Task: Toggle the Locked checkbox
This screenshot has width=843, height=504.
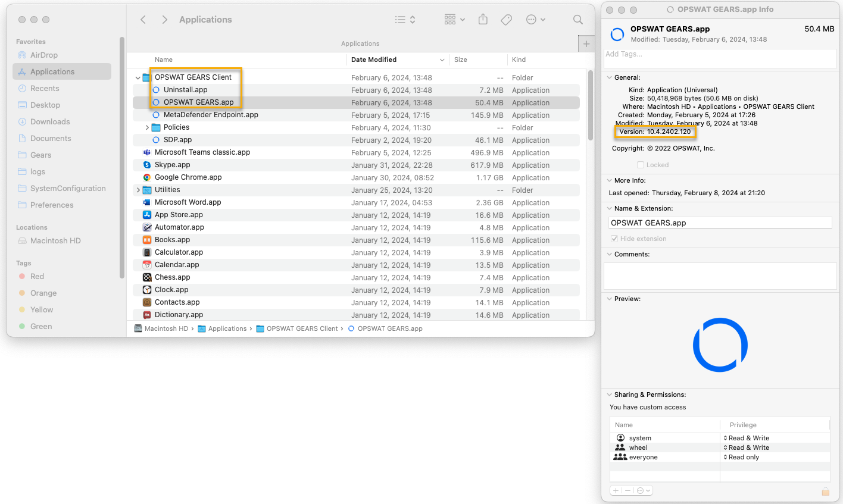Action: (x=641, y=165)
